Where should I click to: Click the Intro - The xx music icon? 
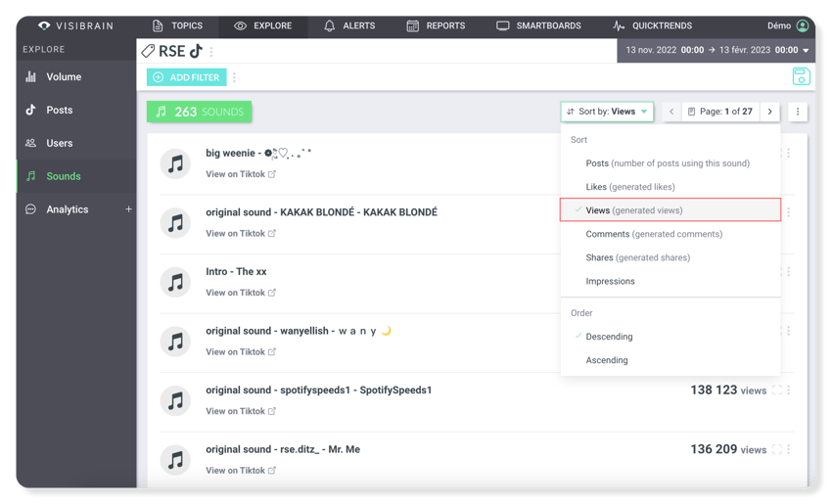click(x=175, y=282)
